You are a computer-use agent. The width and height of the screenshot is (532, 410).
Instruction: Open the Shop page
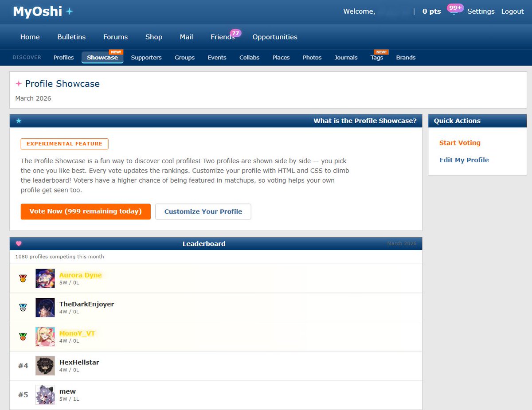pos(154,37)
